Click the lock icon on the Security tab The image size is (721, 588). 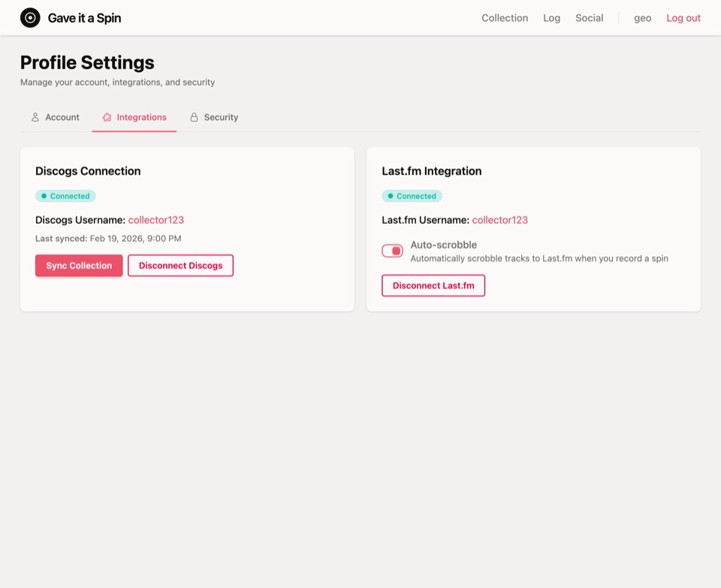click(193, 117)
